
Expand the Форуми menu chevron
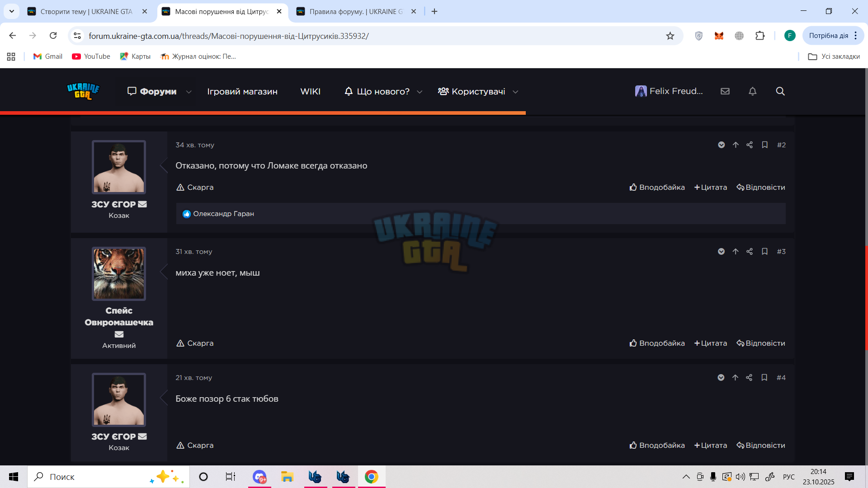click(189, 92)
